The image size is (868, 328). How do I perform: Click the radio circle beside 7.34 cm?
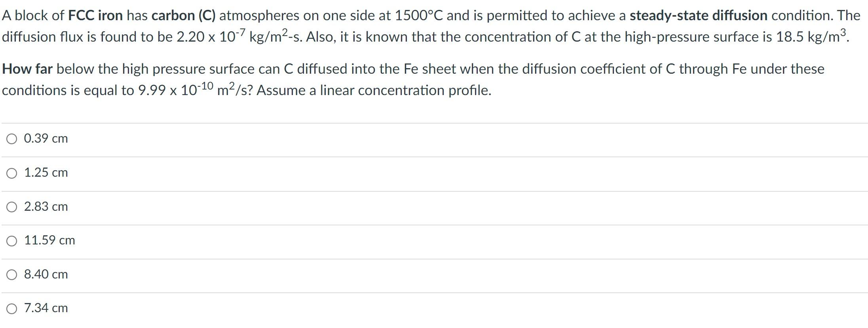[13, 308]
